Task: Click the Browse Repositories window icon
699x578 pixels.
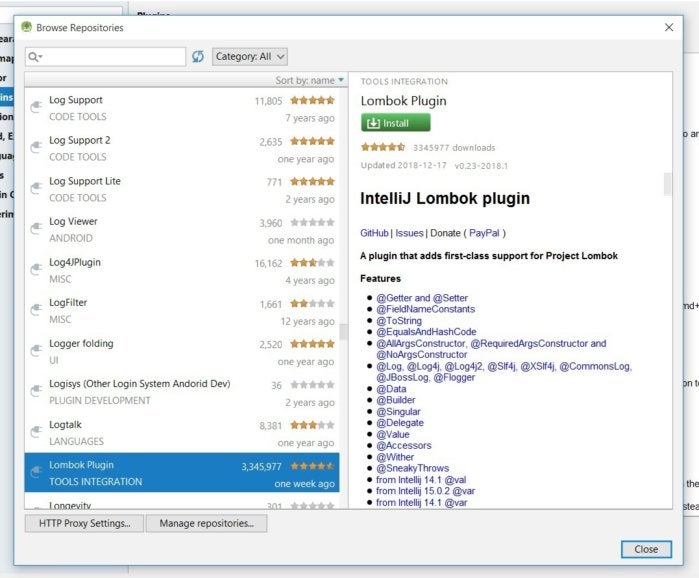Action: pyautogui.click(x=26, y=27)
